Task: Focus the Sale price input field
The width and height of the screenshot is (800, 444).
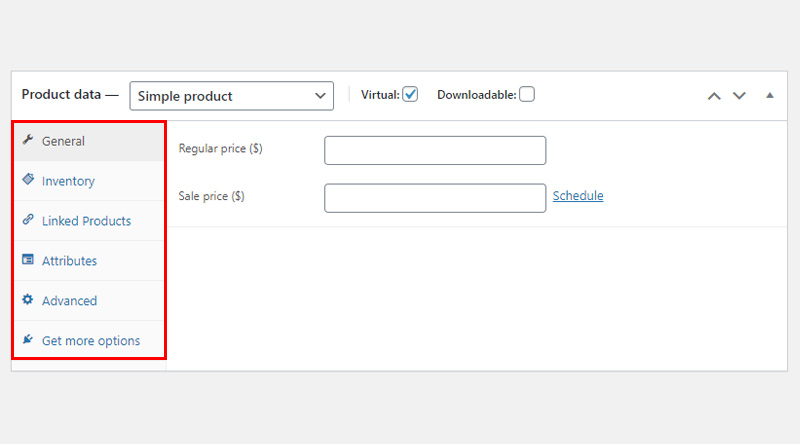Action: 435,198
